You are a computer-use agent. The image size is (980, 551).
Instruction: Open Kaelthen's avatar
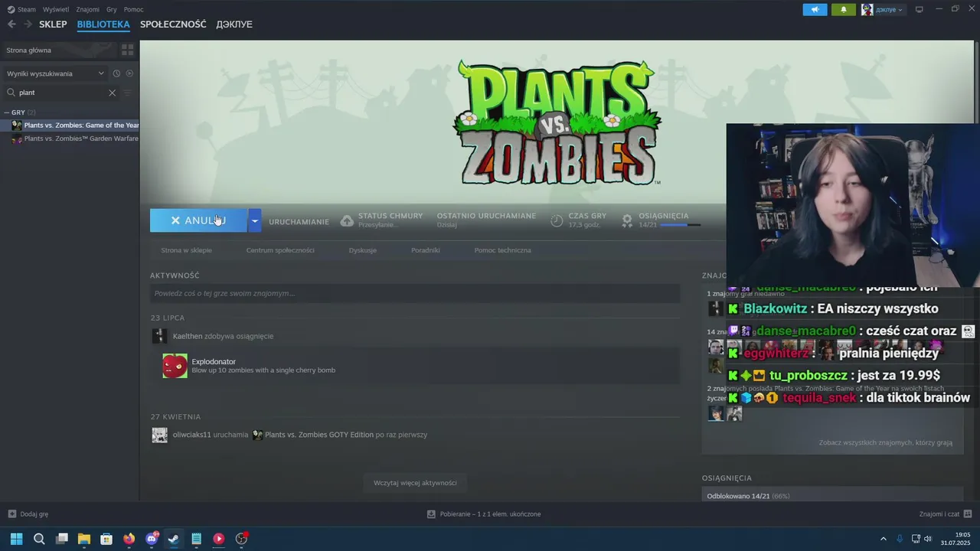click(x=159, y=336)
